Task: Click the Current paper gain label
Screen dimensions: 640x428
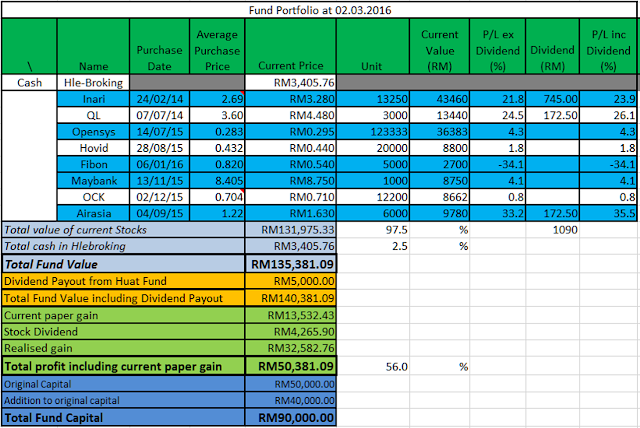Action: tap(123, 315)
